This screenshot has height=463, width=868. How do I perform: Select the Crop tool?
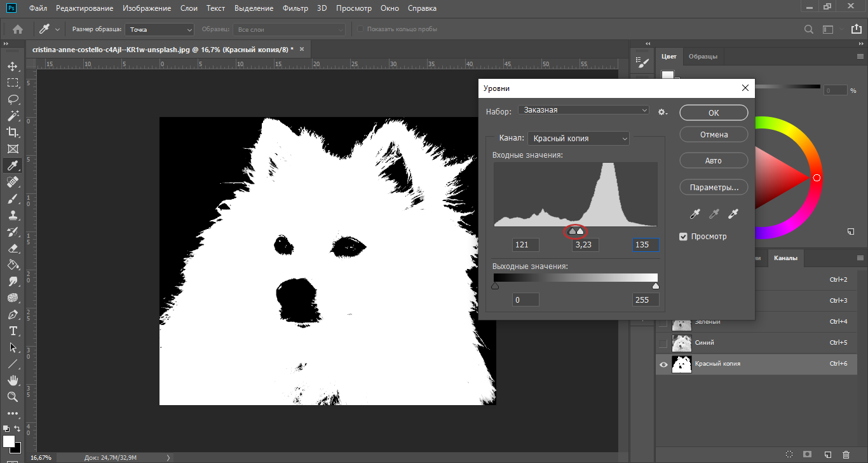point(13,132)
